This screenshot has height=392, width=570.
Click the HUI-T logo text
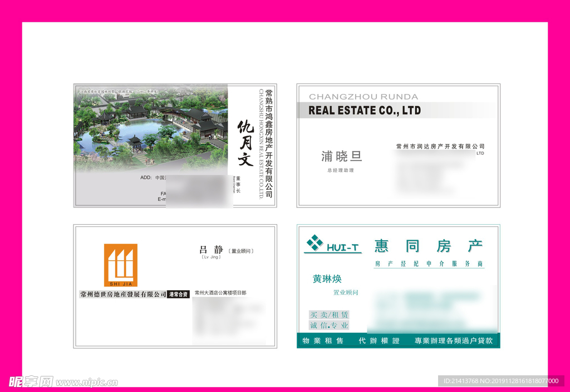343,248
